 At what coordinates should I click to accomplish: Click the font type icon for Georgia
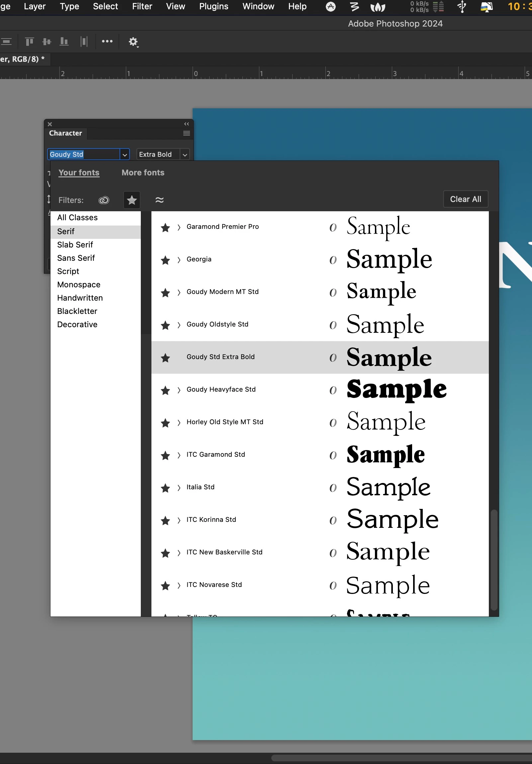pyautogui.click(x=333, y=260)
